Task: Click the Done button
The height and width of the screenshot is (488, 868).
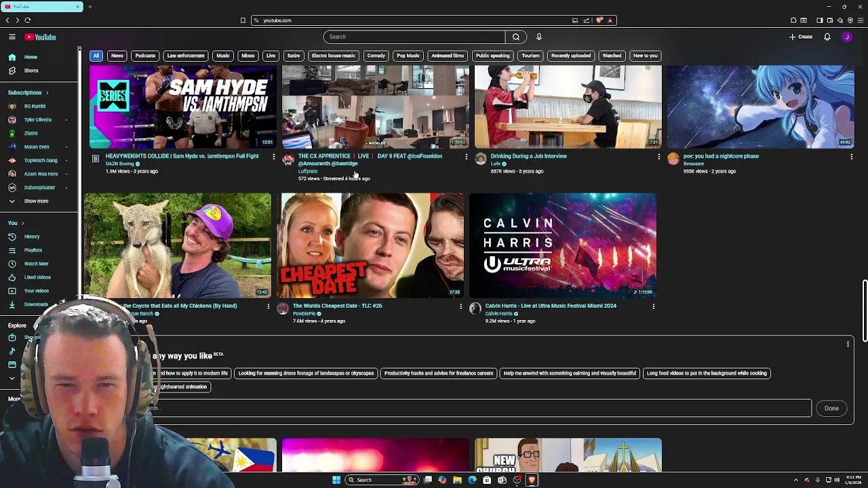Action: [831, 408]
